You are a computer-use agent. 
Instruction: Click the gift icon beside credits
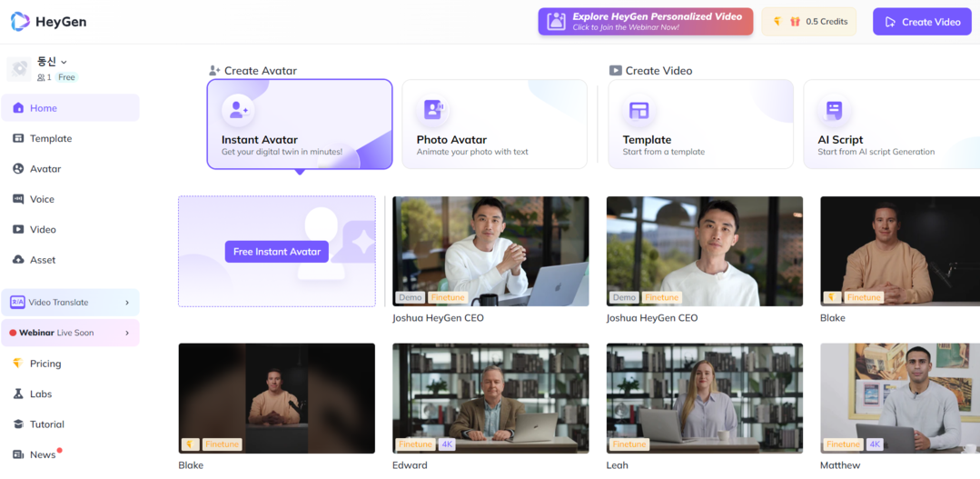point(795,22)
